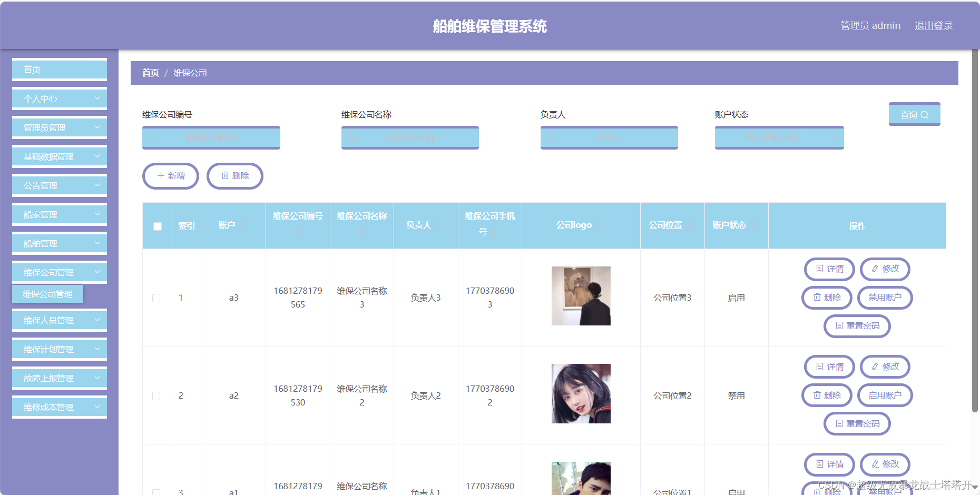Image resolution: width=980 pixels, height=495 pixels.
Task: Open 详情 for account a2
Action: point(829,367)
